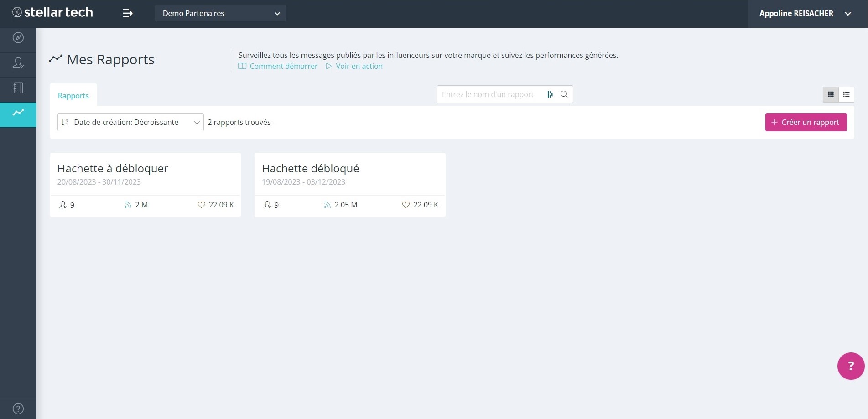Open the compass Discover sidebar icon
Viewport: 868px width, 419px height.
18,38
